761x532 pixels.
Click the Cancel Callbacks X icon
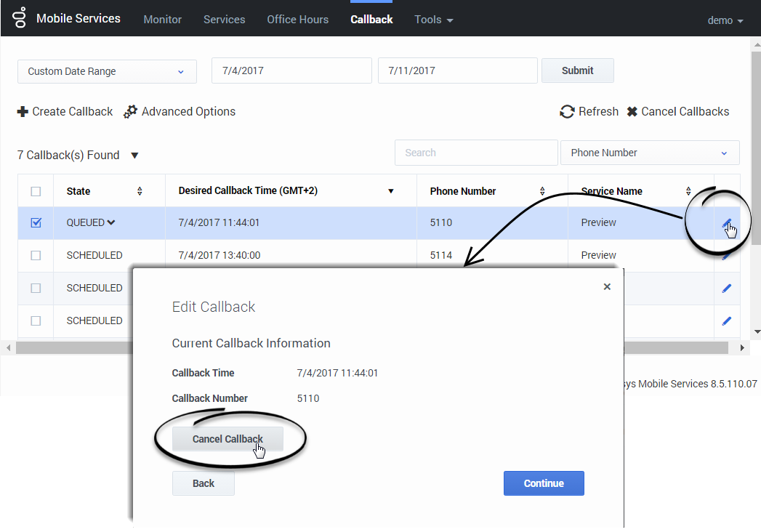pyautogui.click(x=632, y=112)
